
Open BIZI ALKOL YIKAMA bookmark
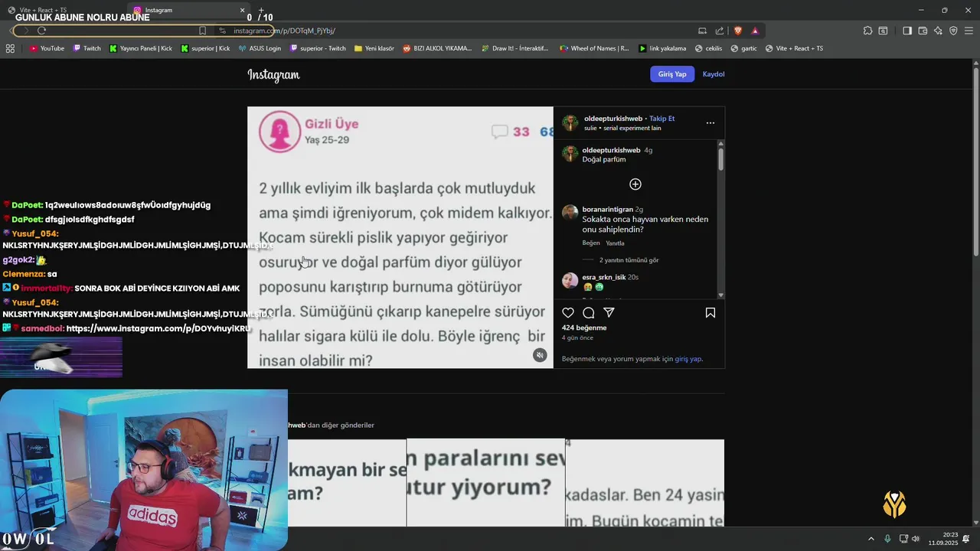click(x=437, y=48)
